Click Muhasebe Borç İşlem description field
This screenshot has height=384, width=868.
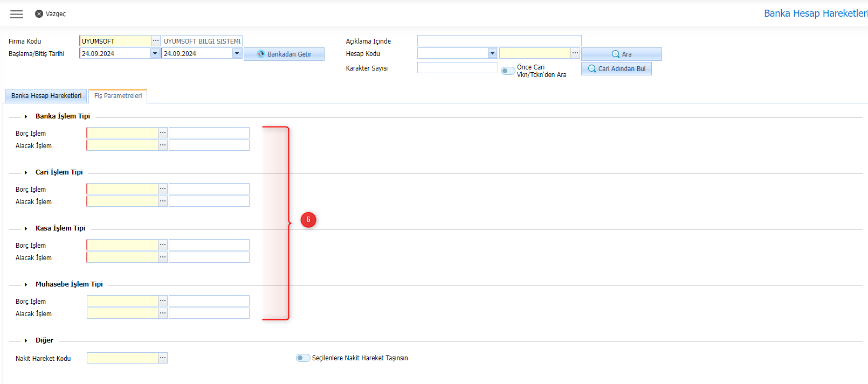209,301
